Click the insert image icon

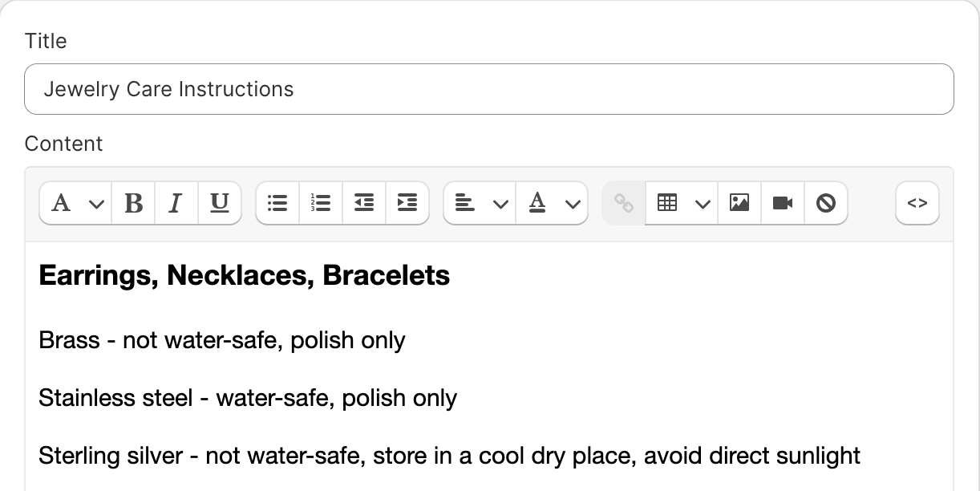coord(739,203)
